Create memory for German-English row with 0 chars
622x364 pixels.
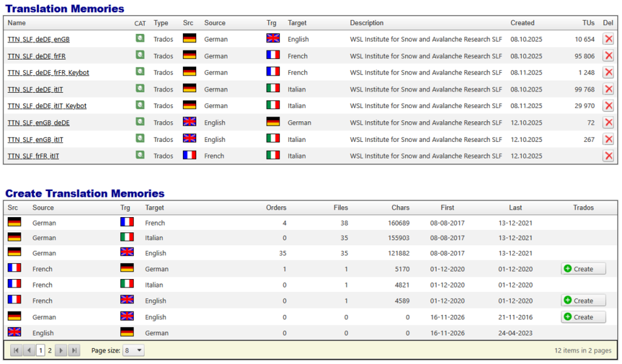click(583, 317)
